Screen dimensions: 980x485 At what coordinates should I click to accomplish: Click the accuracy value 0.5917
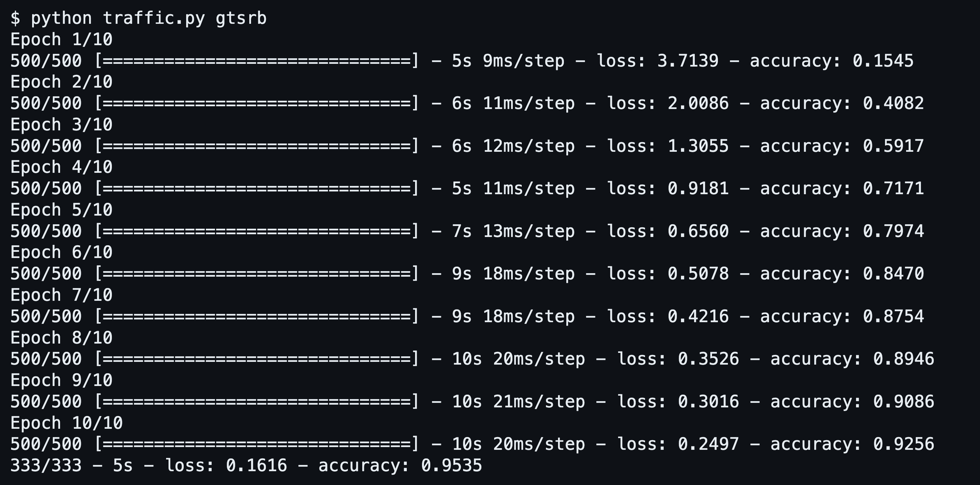click(x=893, y=146)
